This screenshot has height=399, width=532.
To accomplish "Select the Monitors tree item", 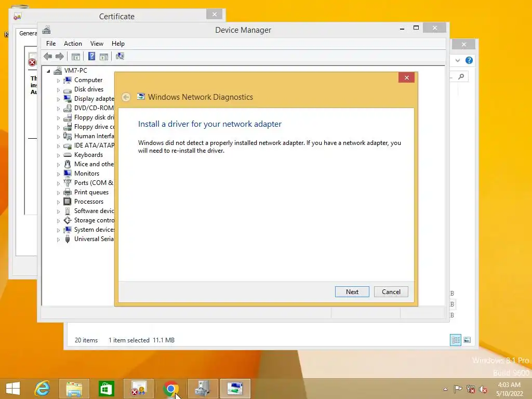I will (87, 174).
